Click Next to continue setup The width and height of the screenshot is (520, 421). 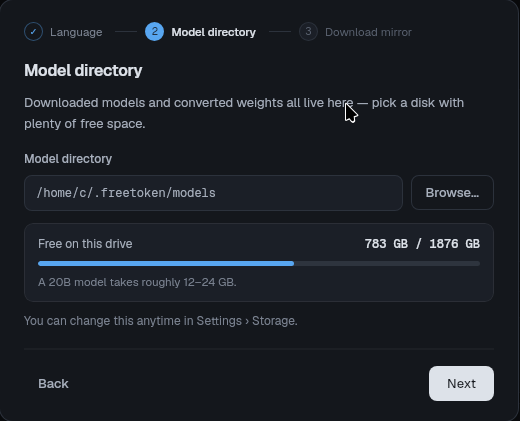tap(461, 384)
